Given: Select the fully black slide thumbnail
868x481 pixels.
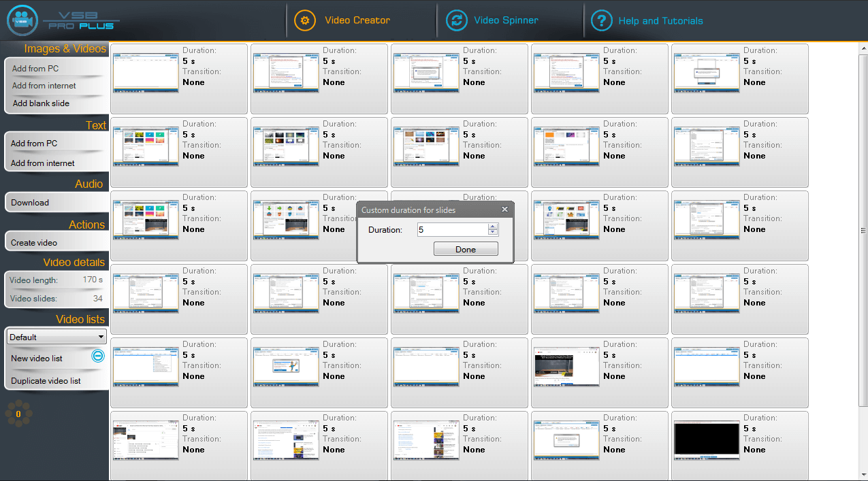Looking at the screenshot, I should pos(706,439).
